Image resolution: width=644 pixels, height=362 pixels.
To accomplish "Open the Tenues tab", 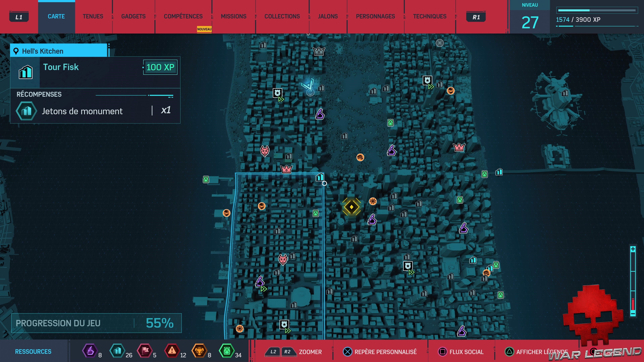I will tap(93, 16).
